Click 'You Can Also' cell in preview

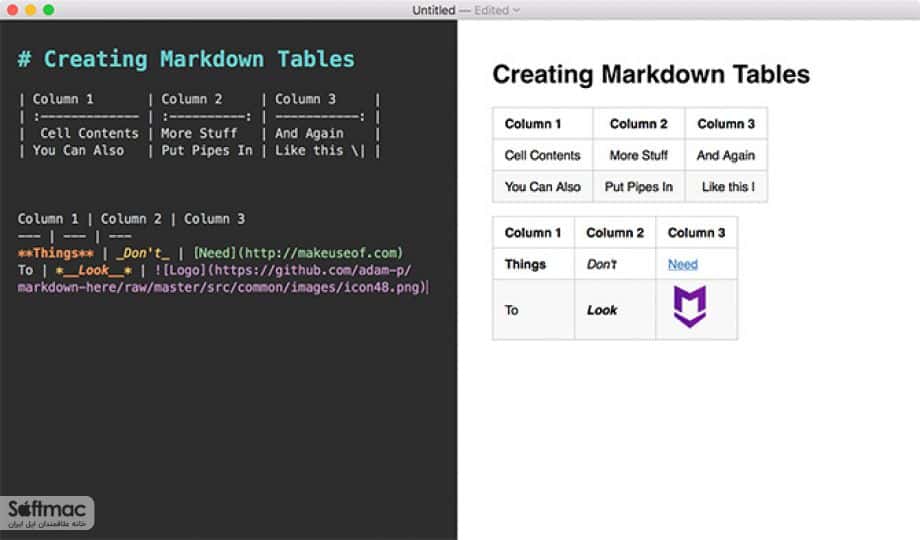(x=543, y=187)
